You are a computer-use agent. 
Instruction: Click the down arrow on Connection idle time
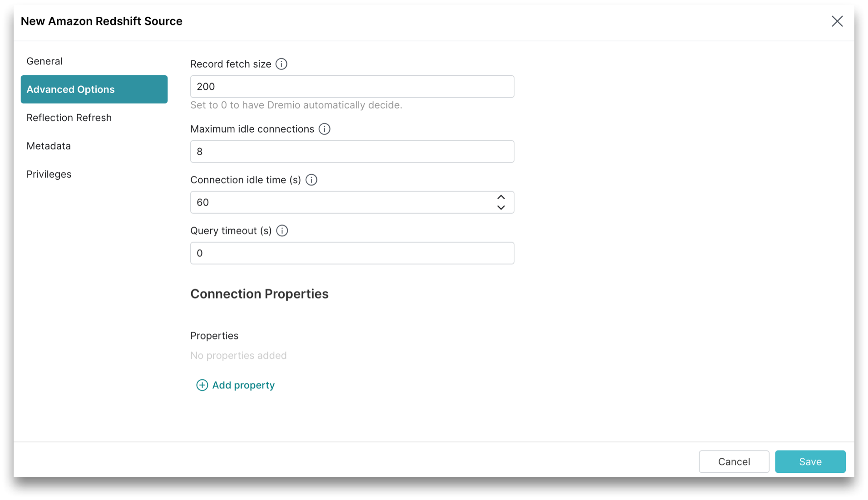(x=501, y=208)
